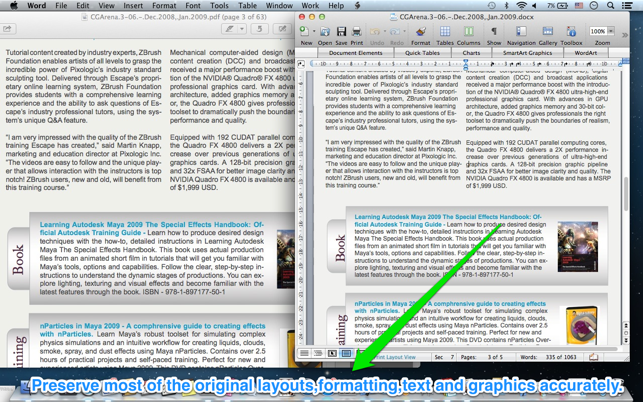Click the nParticles DVD image in Word
This screenshot has height=402, width=643.
tap(581, 325)
